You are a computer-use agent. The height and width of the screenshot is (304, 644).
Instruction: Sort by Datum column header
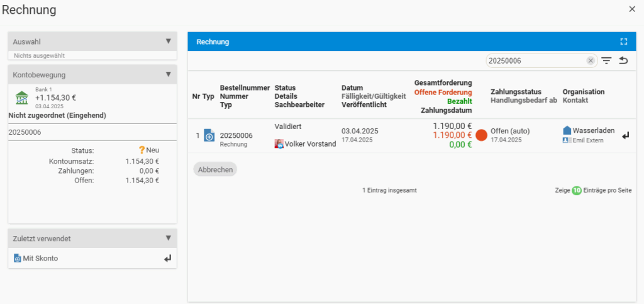pos(352,88)
